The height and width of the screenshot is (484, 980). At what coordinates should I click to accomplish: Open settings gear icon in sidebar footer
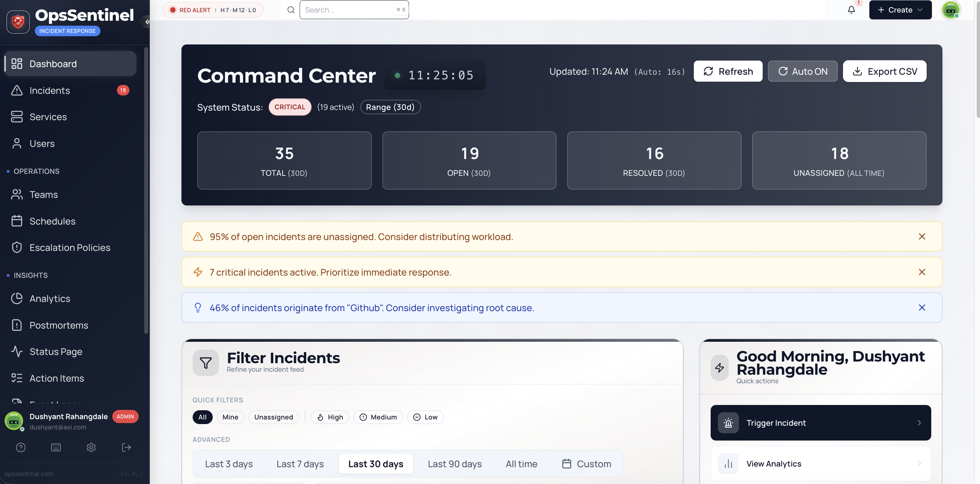pyautogui.click(x=91, y=447)
